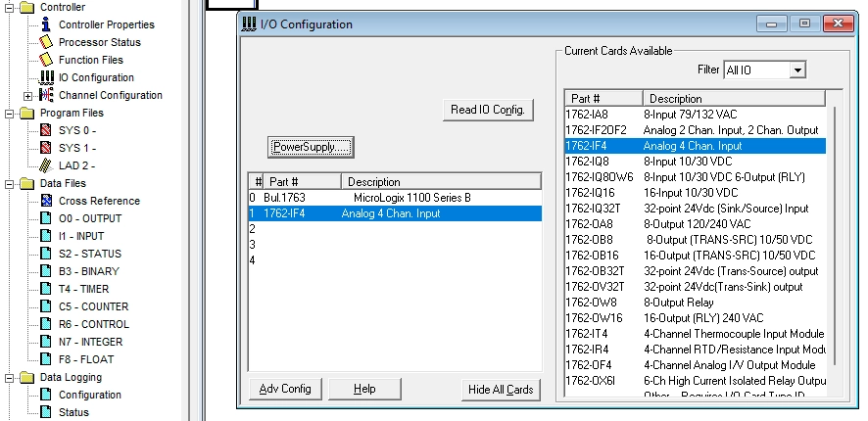868x421 pixels.
Task: Select slot 1 1762-IF4 row
Action: tap(395, 213)
